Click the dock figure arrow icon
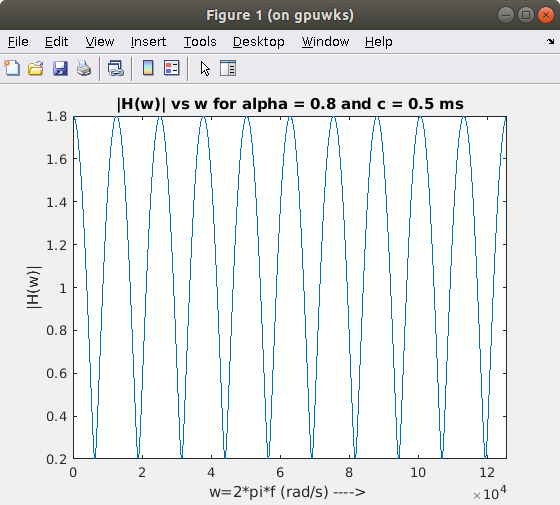 (x=550, y=42)
